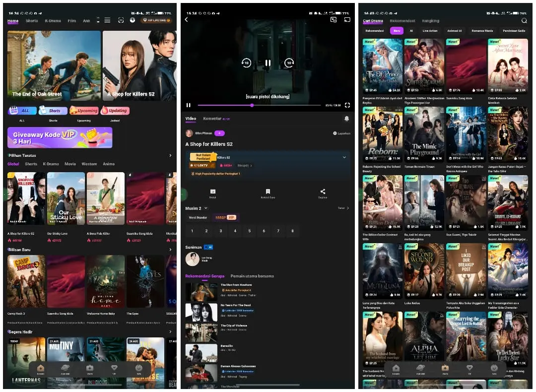
Task: Tap the Laporkan report link
Action: (342, 133)
